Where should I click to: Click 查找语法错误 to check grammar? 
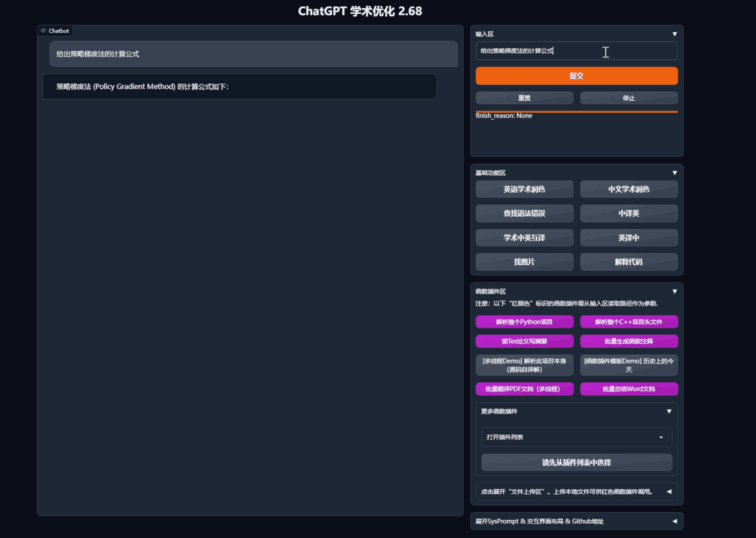[x=524, y=213]
